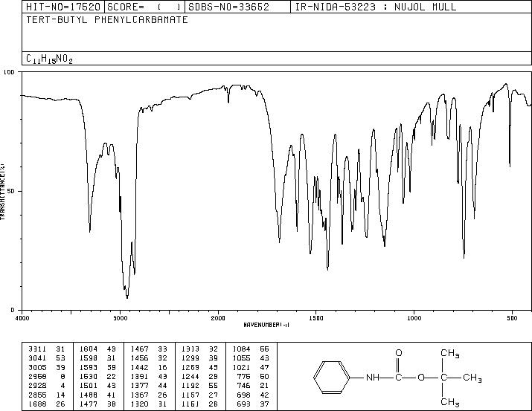Click peak table value 3005
Viewport: 532px width, 411px height.
point(37,367)
